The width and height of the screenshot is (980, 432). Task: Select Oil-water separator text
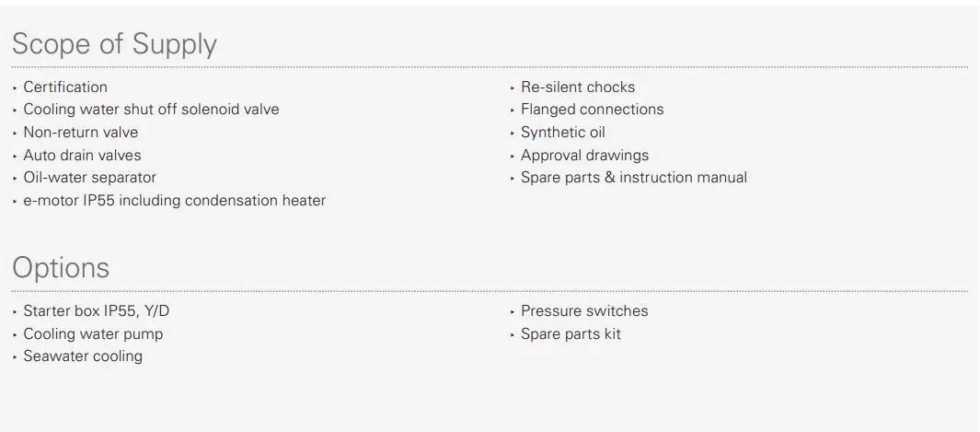coord(89,178)
